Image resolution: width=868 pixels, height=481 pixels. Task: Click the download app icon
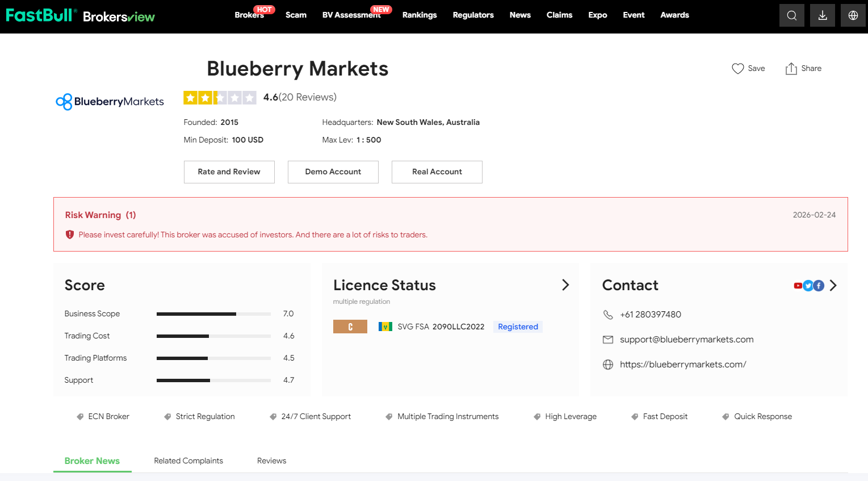822,16
